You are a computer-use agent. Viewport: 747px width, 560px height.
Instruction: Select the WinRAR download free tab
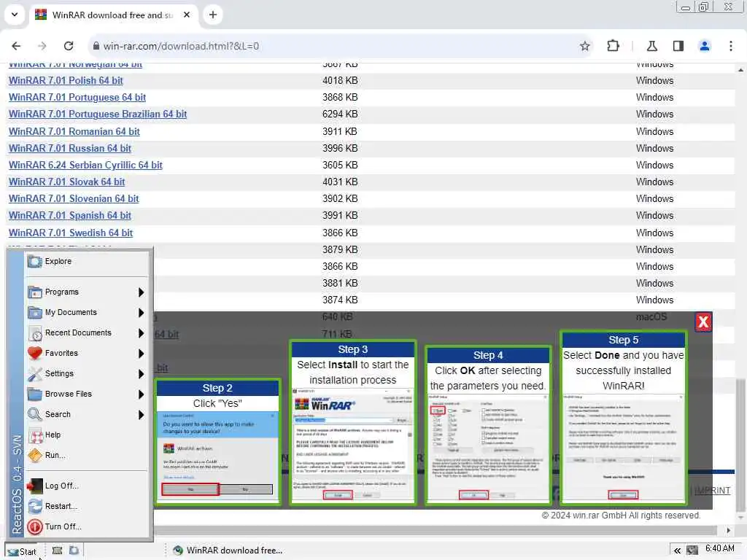tap(112, 15)
